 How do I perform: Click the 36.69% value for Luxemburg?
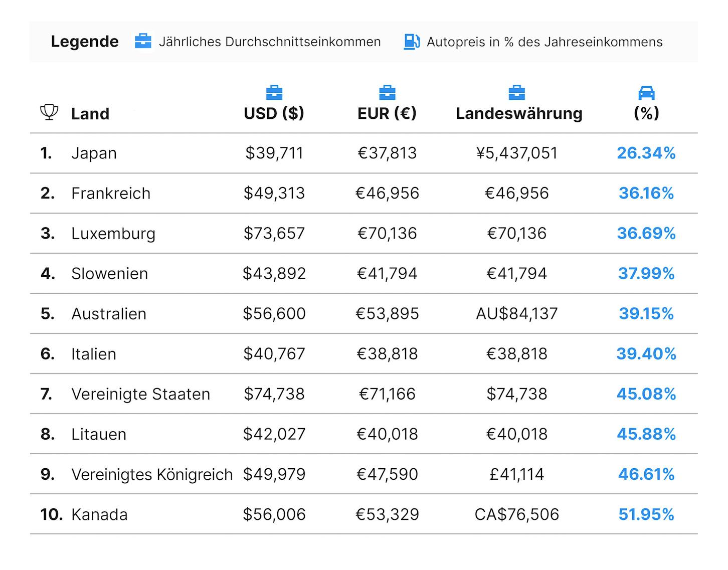click(646, 234)
